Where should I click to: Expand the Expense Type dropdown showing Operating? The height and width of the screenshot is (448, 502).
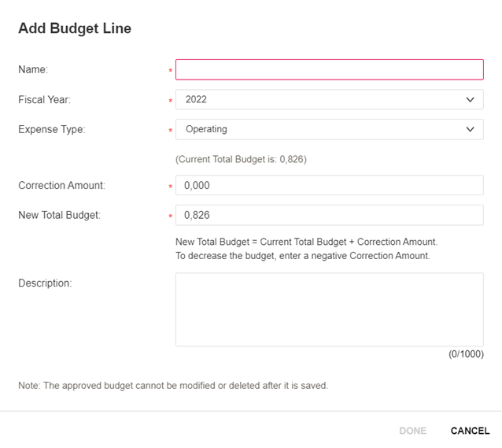click(329, 129)
